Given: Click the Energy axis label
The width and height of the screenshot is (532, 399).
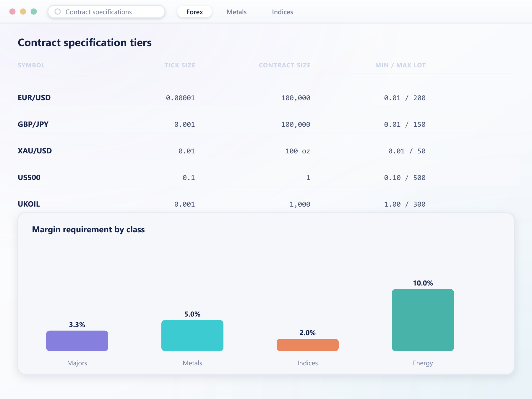Looking at the screenshot, I should pyautogui.click(x=423, y=363).
